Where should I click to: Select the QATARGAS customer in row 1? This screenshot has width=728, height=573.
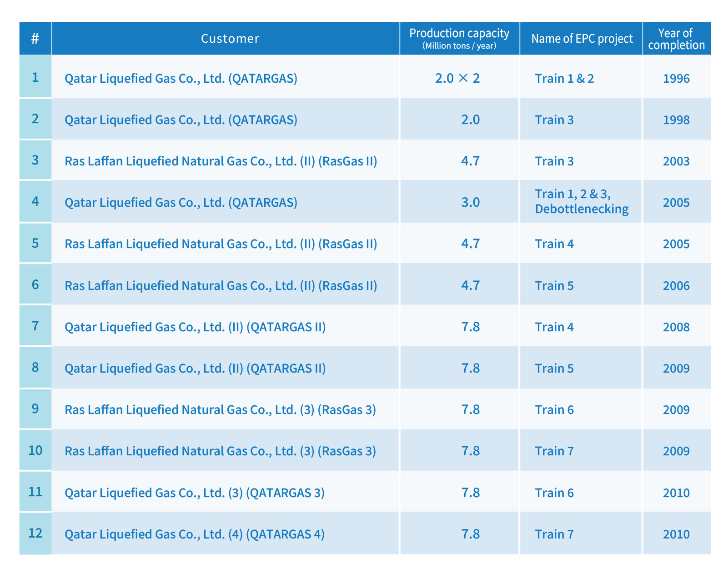click(181, 79)
